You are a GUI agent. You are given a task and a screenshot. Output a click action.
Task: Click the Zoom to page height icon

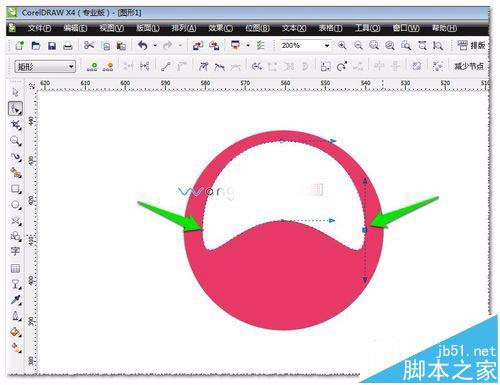pos(438,45)
